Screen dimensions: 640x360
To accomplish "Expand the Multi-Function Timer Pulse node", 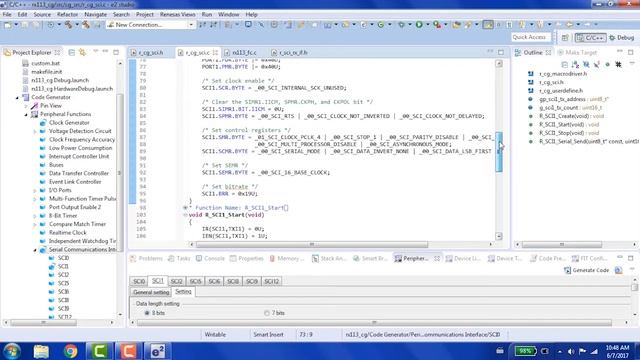I will coord(35,199).
